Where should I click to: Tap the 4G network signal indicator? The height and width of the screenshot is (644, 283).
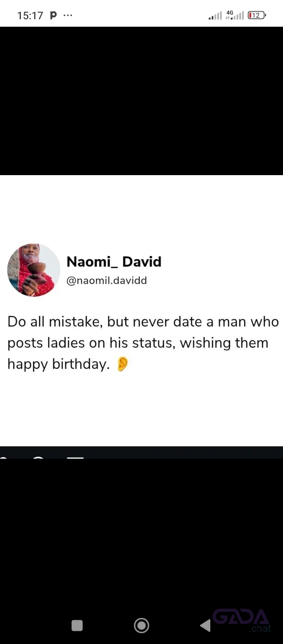pyautogui.click(x=235, y=15)
